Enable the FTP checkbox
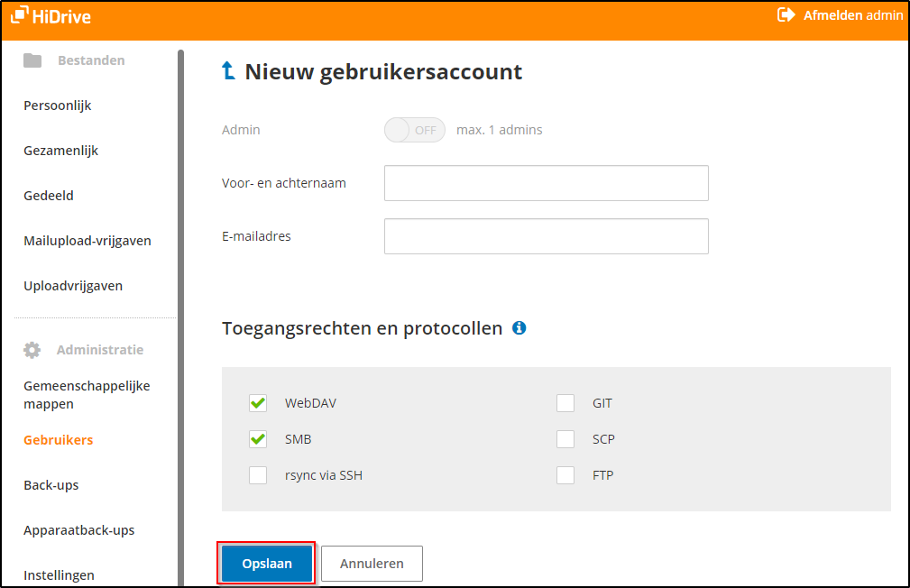 565,475
